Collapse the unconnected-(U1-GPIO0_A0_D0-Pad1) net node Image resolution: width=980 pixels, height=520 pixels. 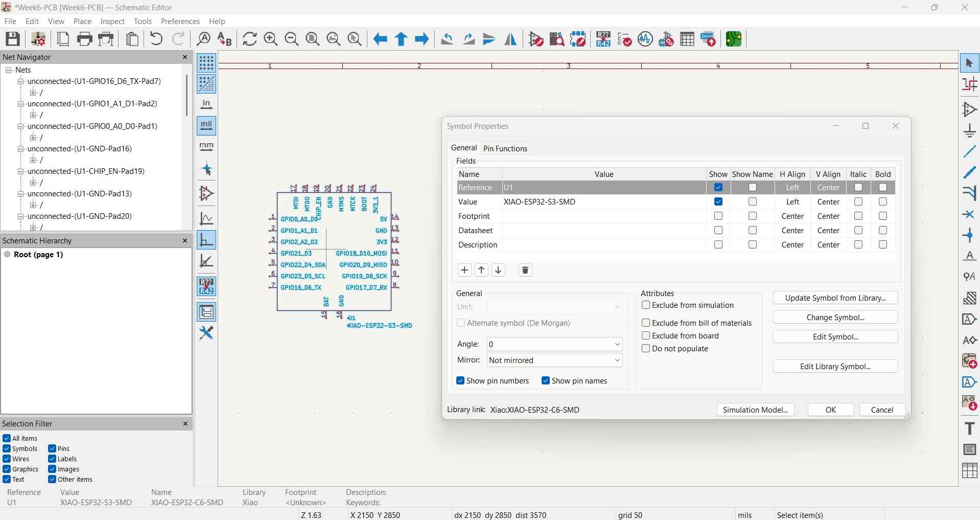coord(21,126)
